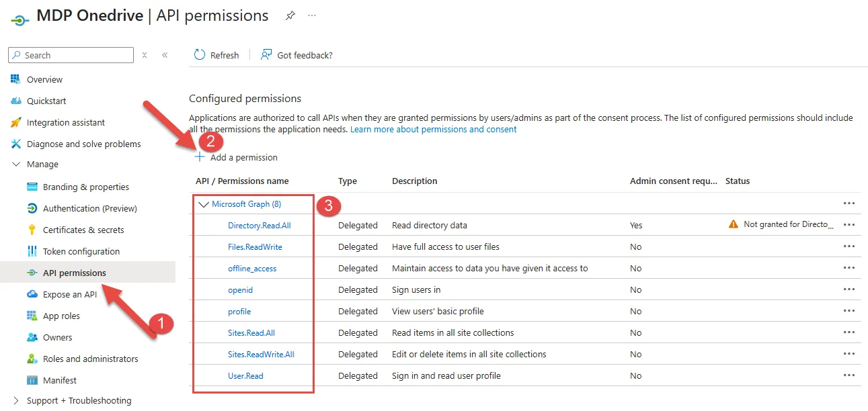This screenshot has width=868, height=411.
Task: Open the App roles page
Action: 61,316
